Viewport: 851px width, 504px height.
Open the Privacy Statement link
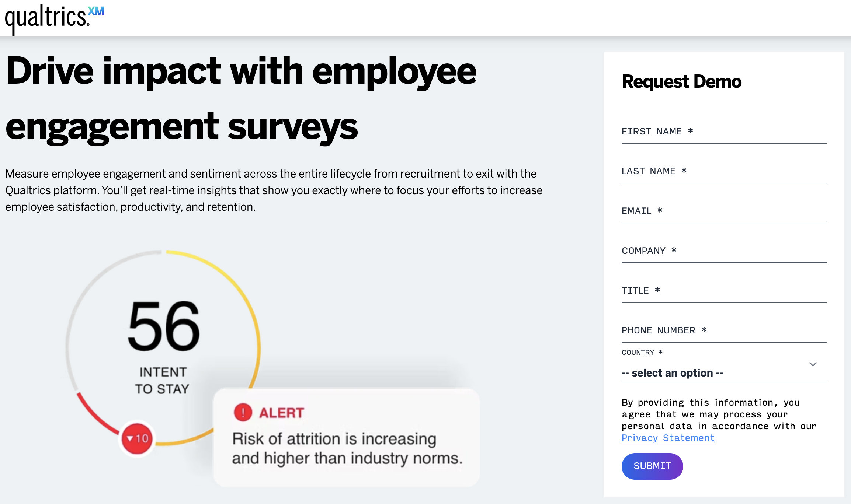pos(668,438)
